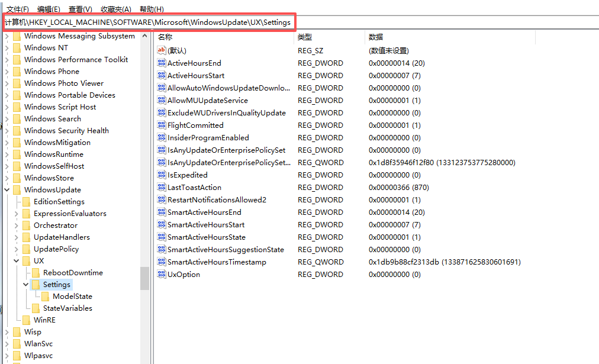599x364 pixels.
Task: Expand the UpdateHandlers node
Action: pos(17,237)
